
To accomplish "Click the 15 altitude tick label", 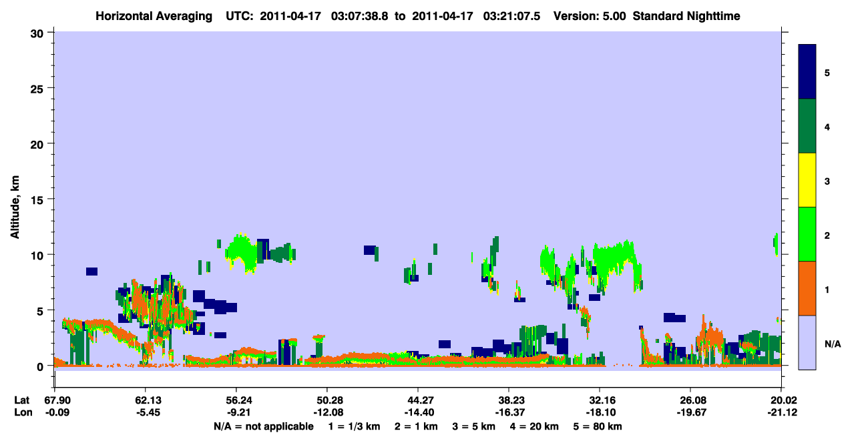I will 39,199.
